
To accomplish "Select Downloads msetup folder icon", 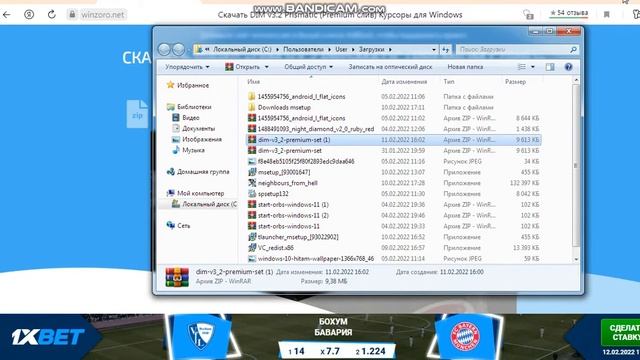I will (252, 107).
